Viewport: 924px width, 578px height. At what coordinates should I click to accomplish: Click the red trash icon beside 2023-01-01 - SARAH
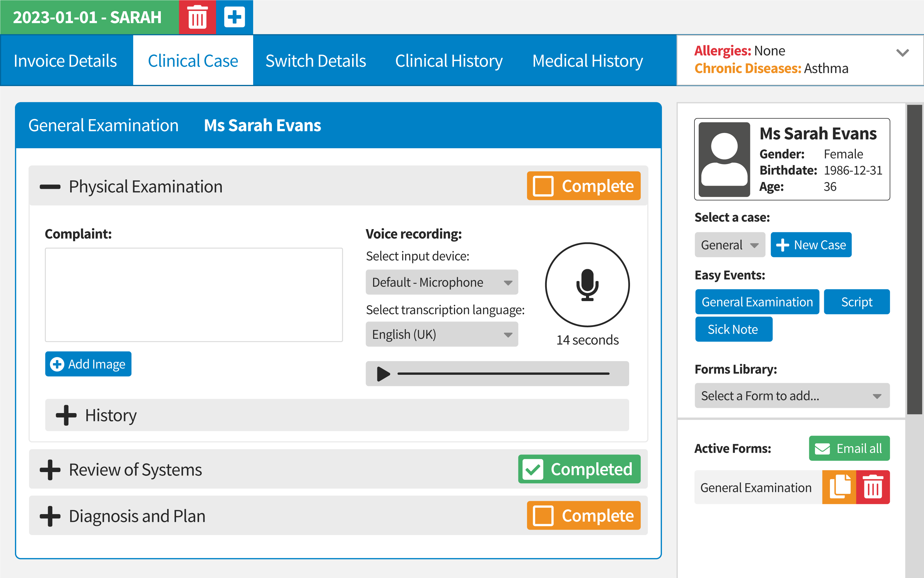pyautogui.click(x=197, y=17)
